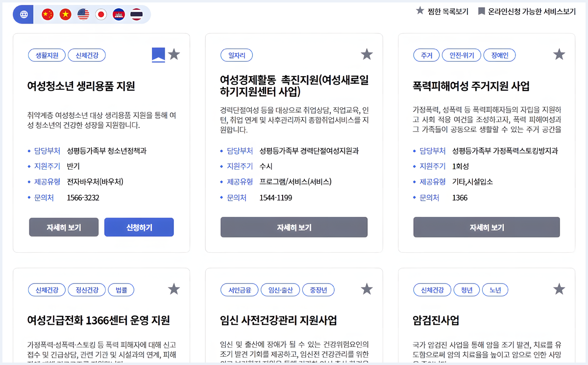
Task: Select the 일자리 category tag
Action: tap(237, 55)
